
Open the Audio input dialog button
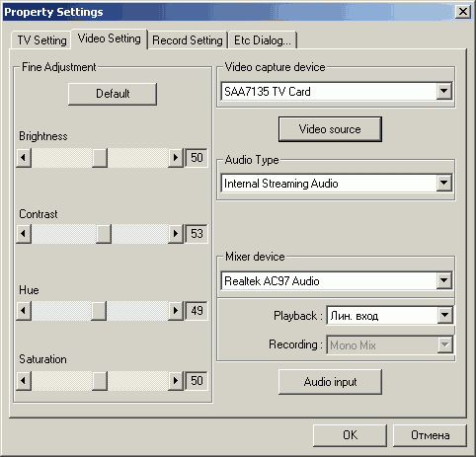tap(330, 382)
